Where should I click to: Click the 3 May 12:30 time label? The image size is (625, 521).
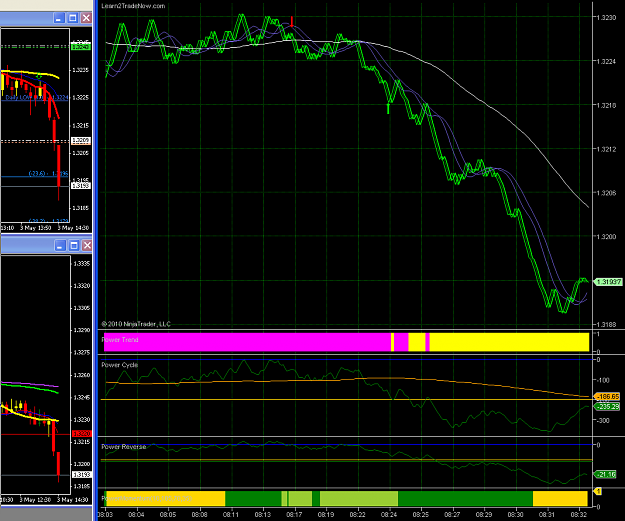pyautogui.click(x=35, y=499)
